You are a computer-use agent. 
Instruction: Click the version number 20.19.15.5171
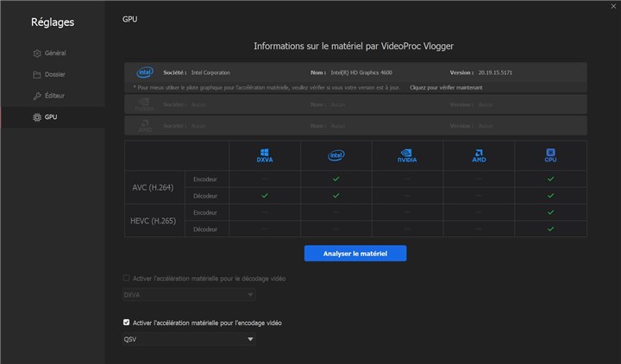(x=495, y=72)
